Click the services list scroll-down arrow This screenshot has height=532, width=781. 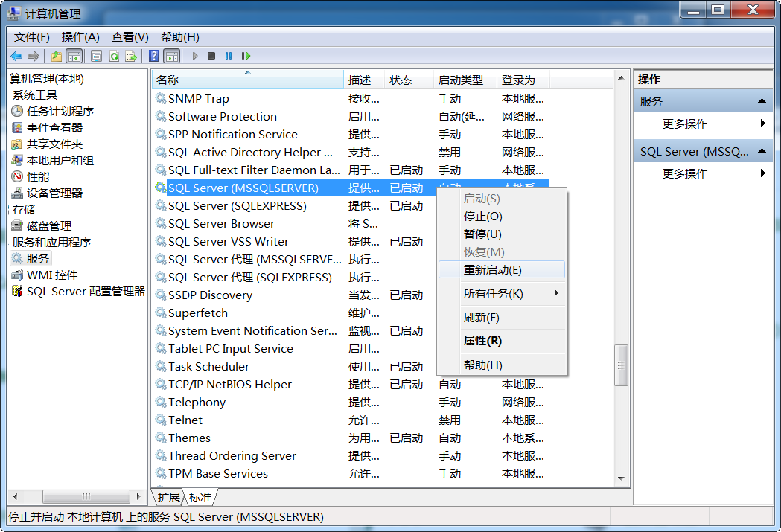621,478
